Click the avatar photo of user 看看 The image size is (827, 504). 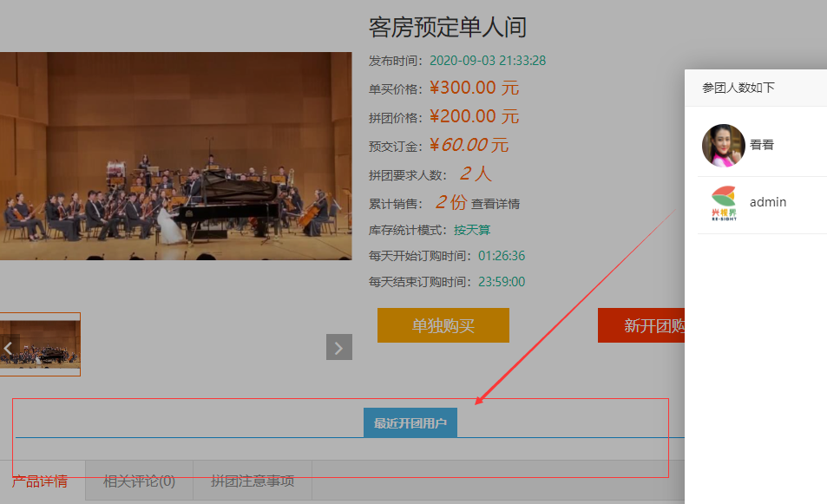pyautogui.click(x=723, y=146)
